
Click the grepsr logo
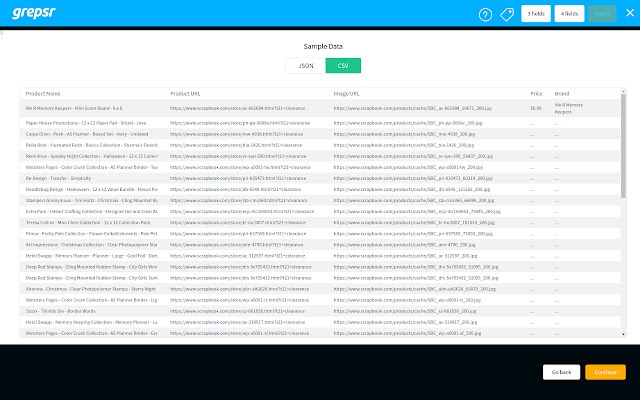click(x=34, y=13)
